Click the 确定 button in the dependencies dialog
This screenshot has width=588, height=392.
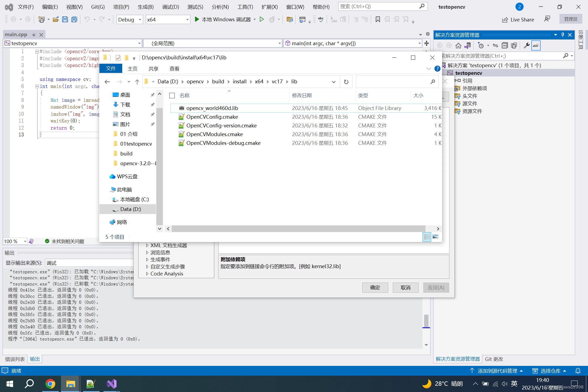point(375,287)
